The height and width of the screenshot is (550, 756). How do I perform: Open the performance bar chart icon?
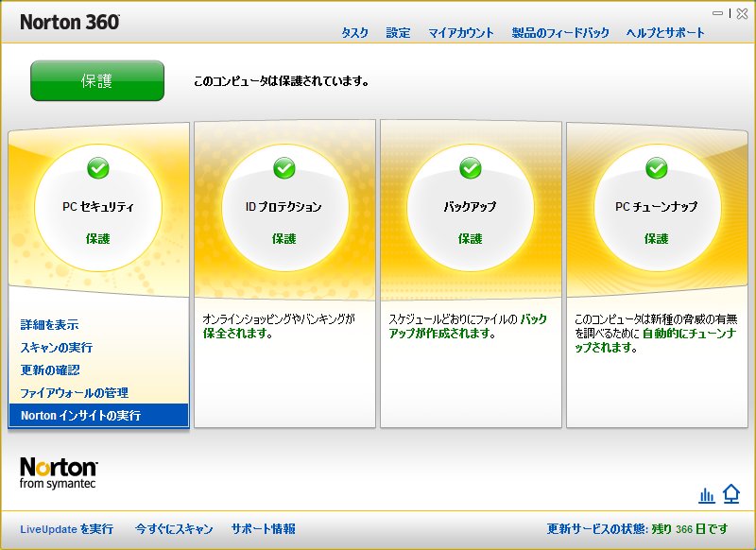[x=707, y=495]
